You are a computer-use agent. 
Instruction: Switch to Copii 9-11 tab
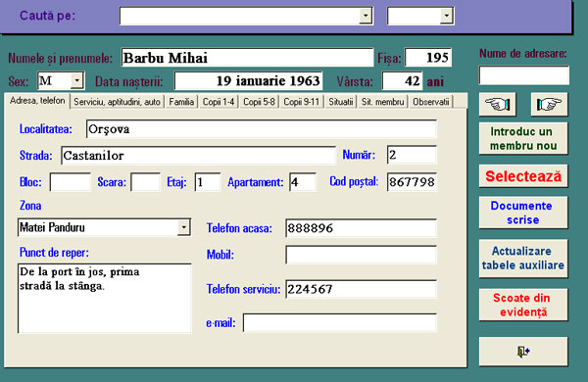click(301, 102)
